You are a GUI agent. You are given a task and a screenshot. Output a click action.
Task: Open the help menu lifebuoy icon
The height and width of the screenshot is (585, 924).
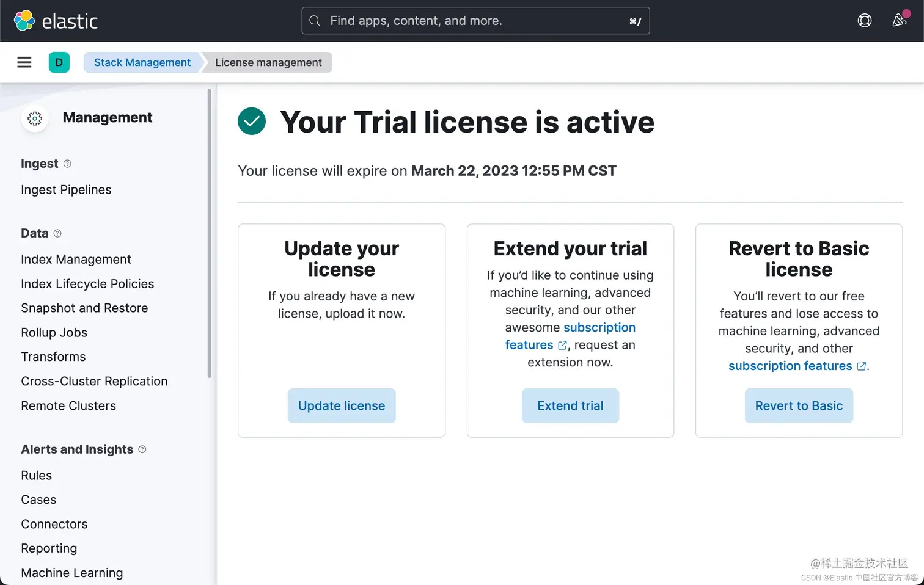tap(865, 21)
